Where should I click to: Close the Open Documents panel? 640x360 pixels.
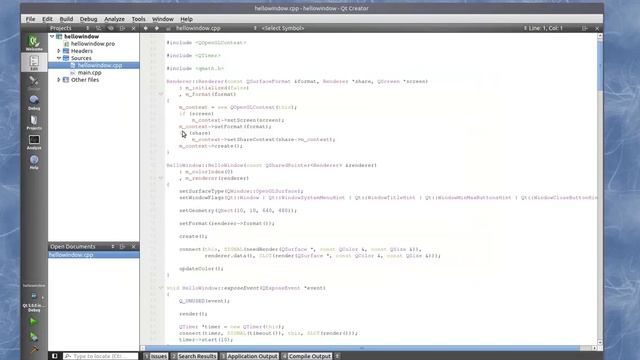133,247
